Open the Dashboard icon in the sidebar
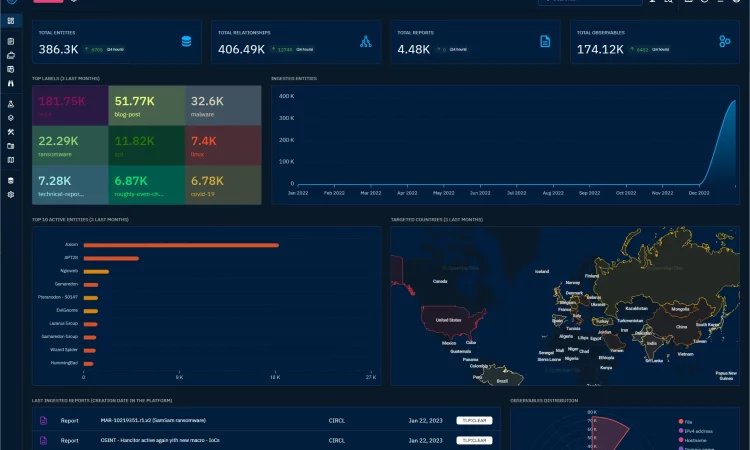 pos(11,21)
